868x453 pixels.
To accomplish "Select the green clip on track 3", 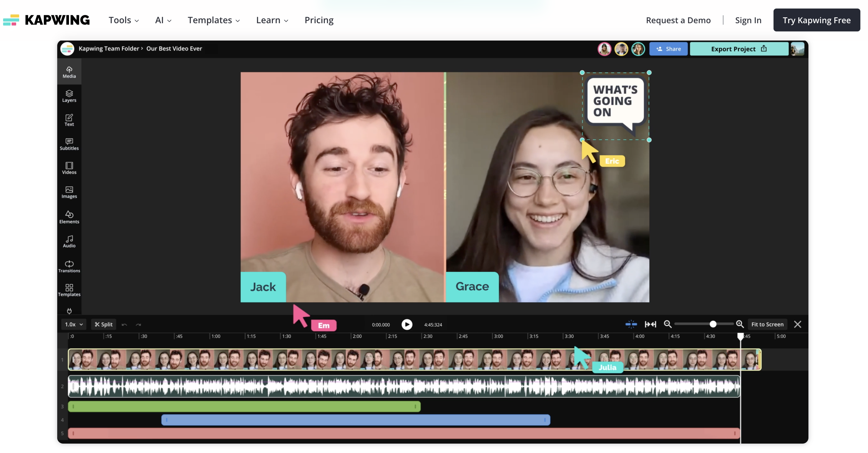I will 244,407.
